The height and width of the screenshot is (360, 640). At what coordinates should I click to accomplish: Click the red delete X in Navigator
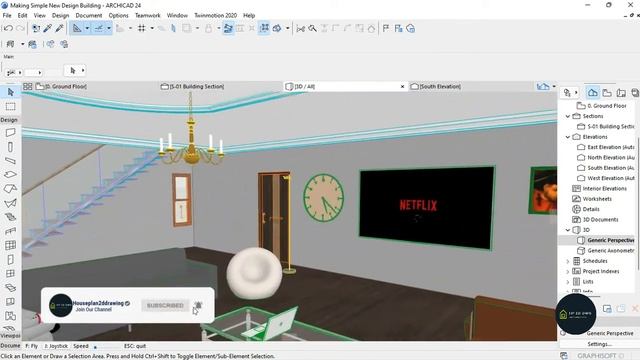click(x=635, y=309)
